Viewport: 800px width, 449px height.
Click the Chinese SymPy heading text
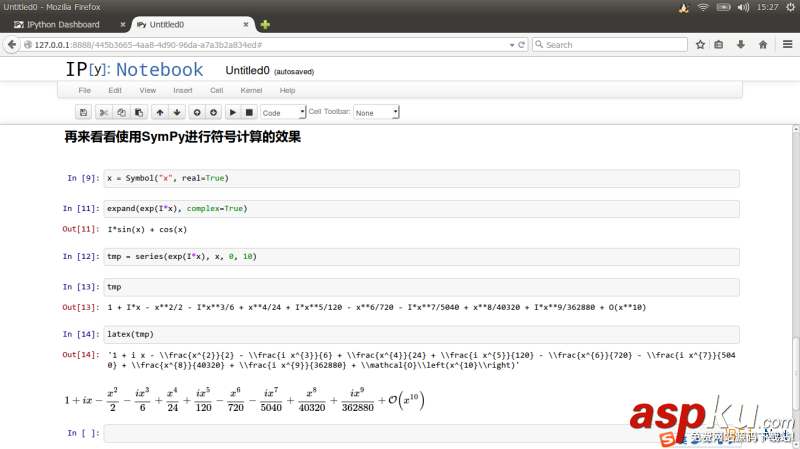coord(182,137)
